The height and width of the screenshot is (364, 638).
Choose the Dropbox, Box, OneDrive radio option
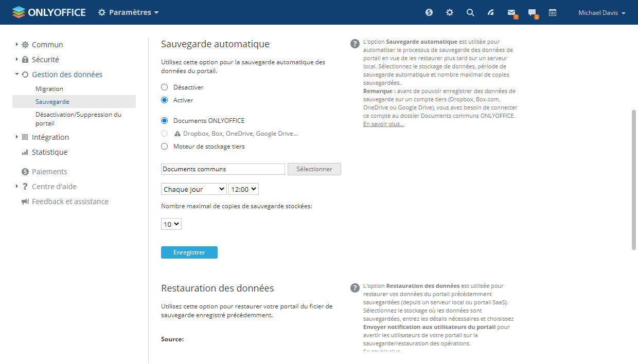165,134
